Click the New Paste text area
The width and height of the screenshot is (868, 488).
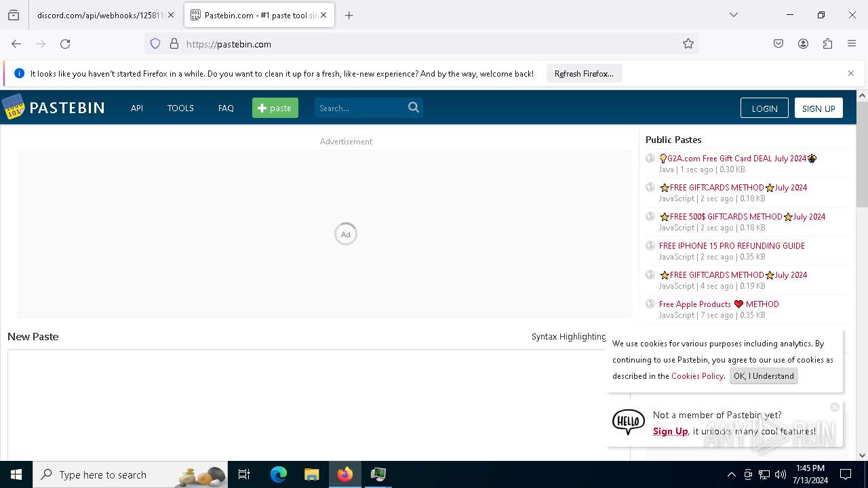tap(317, 405)
